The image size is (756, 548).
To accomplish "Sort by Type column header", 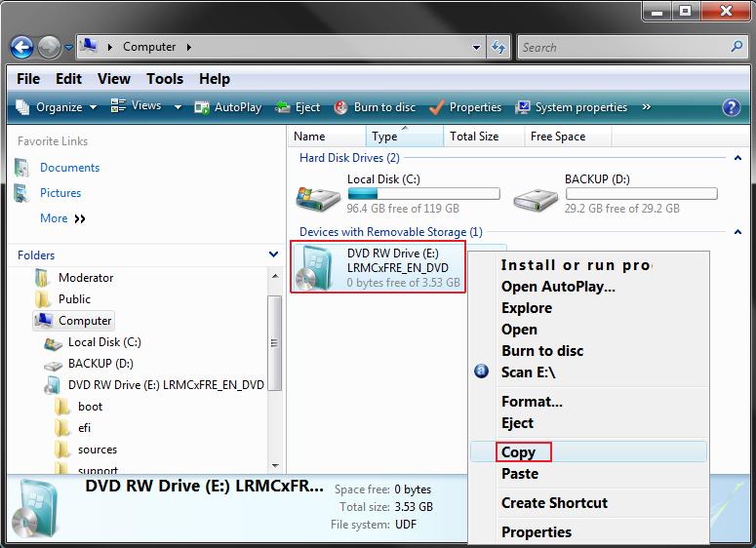I will pyautogui.click(x=405, y=137).
